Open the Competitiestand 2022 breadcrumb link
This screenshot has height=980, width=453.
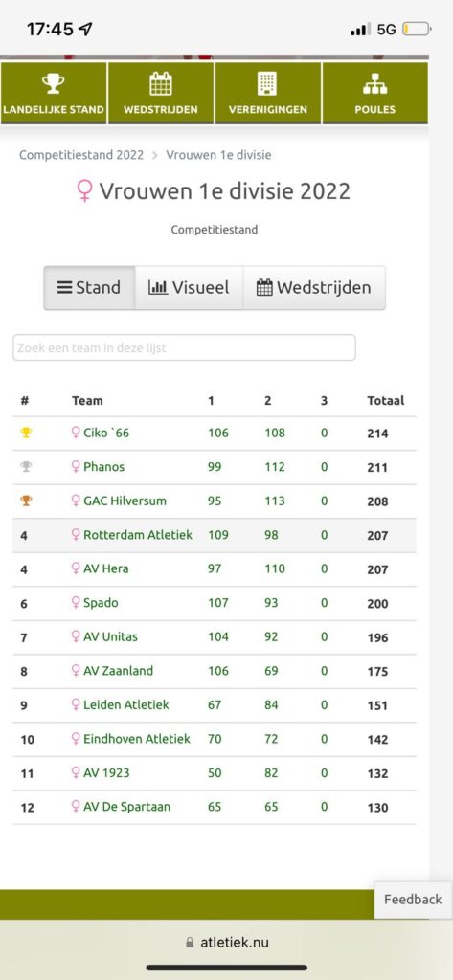tap(81, 155)
